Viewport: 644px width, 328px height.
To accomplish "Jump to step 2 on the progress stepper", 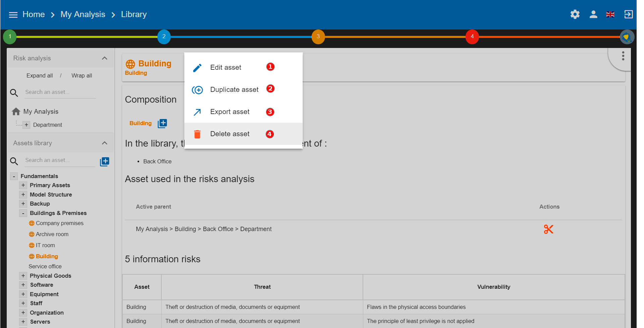I will 164,37.
